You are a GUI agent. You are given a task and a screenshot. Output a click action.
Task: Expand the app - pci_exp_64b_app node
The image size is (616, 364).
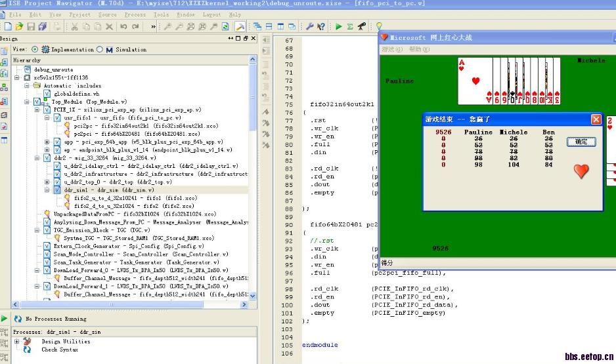pyautogui.click(x=47, y=142)
